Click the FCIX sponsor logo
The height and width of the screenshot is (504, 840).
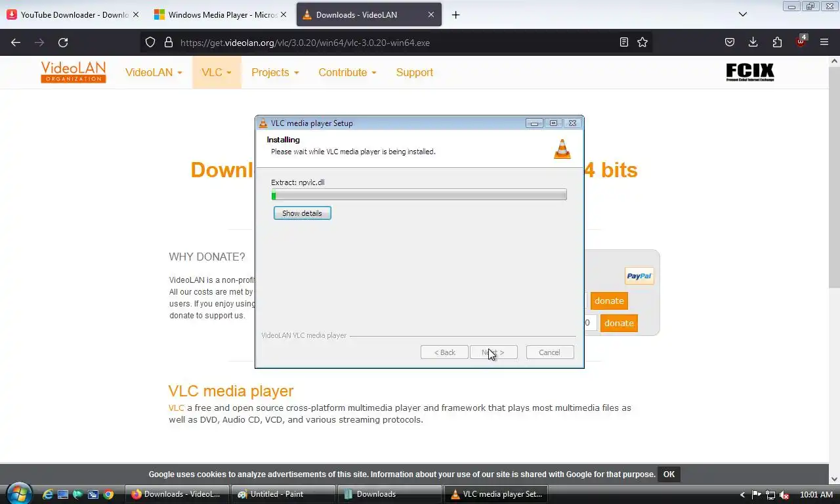click(750, 72)
